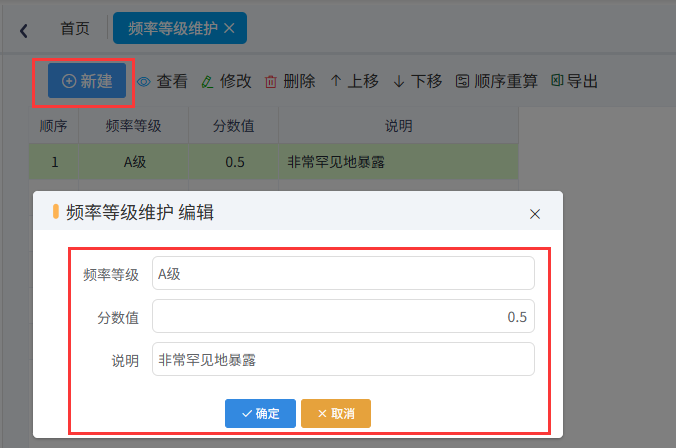Select the 顺序 column header
This screenshot has width=676, height=448.
[53, 125]
